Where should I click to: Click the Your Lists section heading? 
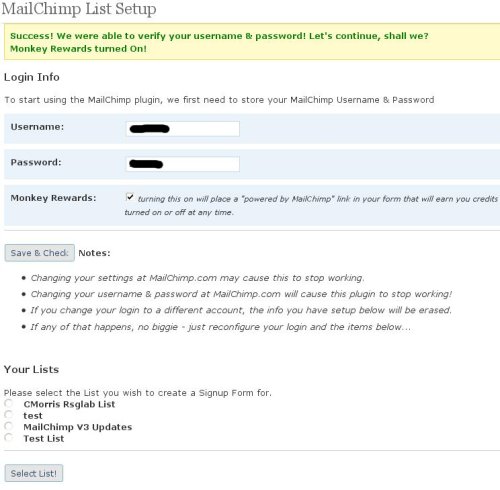coord(31,369)
